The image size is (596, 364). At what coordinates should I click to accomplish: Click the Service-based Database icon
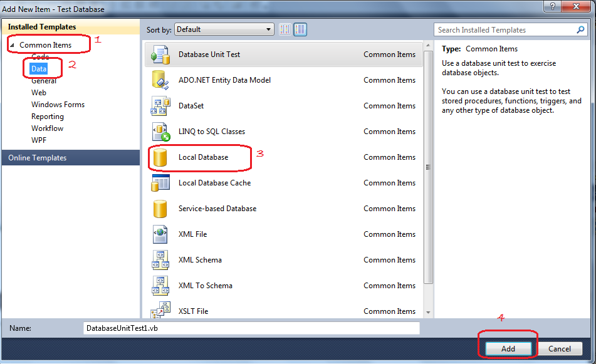tap(160, 209)
